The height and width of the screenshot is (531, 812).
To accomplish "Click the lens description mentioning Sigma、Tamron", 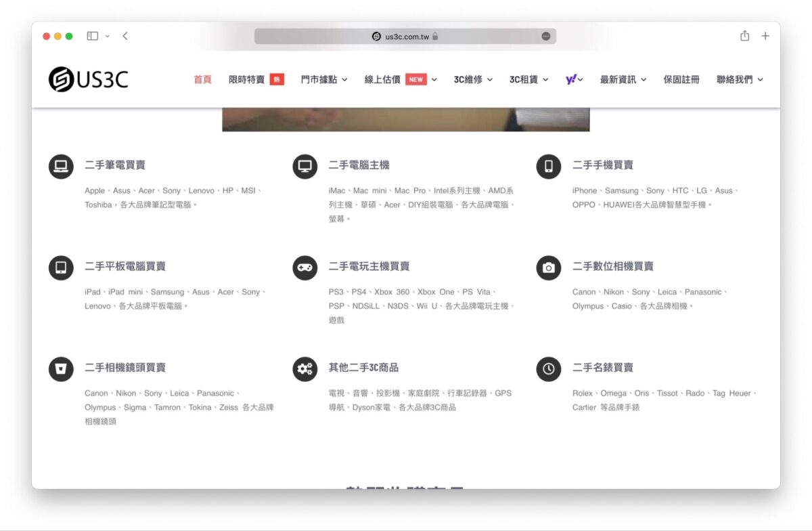I will coord(179,407).
